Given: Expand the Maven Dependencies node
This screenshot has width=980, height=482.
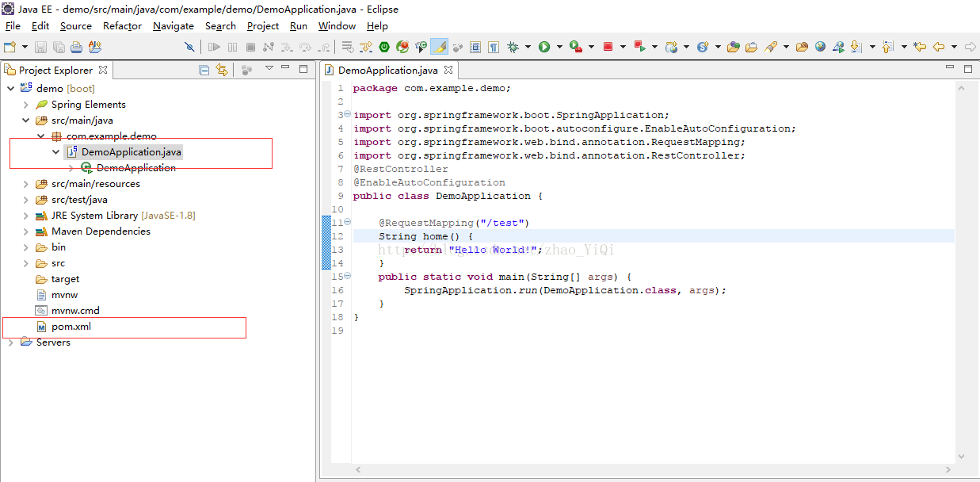Looking at the screenshot, I should pyautogui.click(x=25, y=231).
